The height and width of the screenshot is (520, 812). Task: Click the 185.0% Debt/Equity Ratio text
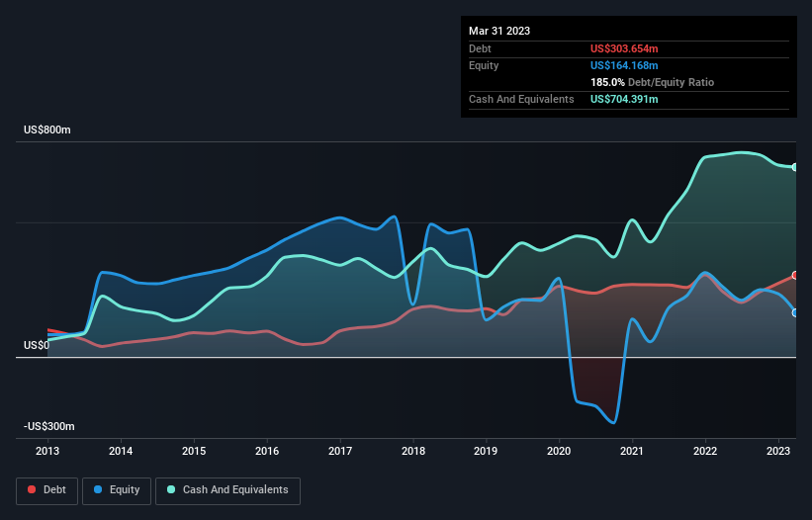(x=652, y=82)
